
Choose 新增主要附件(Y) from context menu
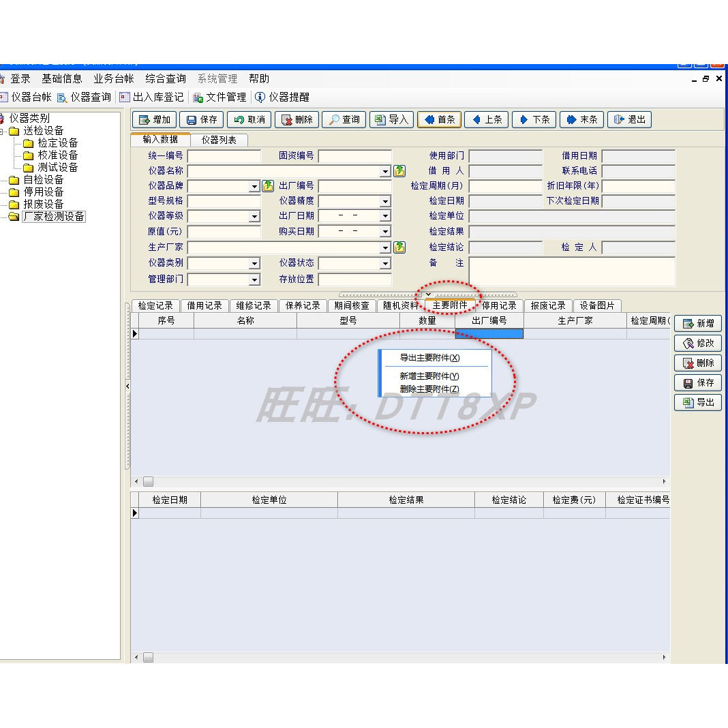coord(429,376)
